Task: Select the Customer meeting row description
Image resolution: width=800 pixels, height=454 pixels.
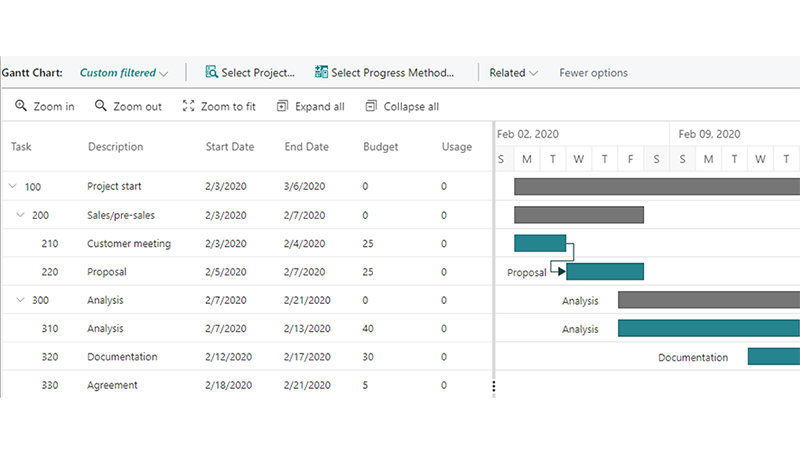Action: [x=129, y=244]
